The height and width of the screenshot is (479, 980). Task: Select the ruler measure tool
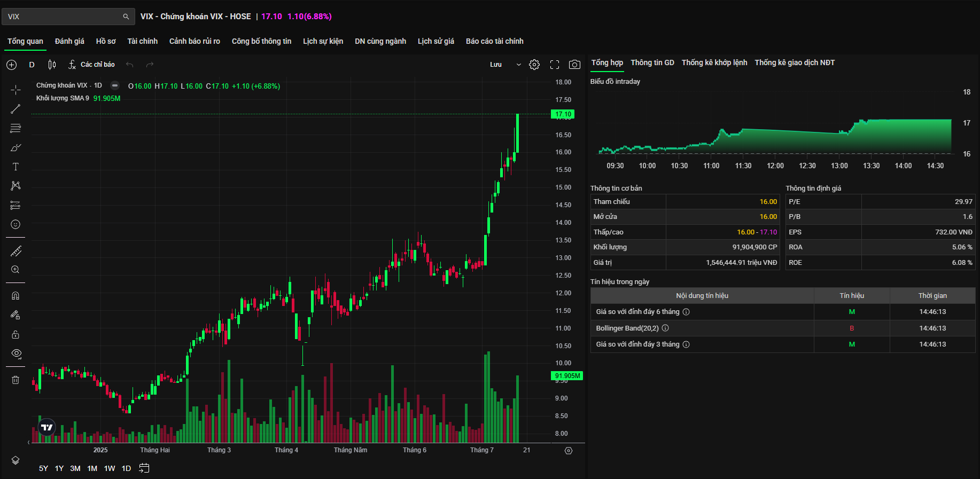[15, 250]
